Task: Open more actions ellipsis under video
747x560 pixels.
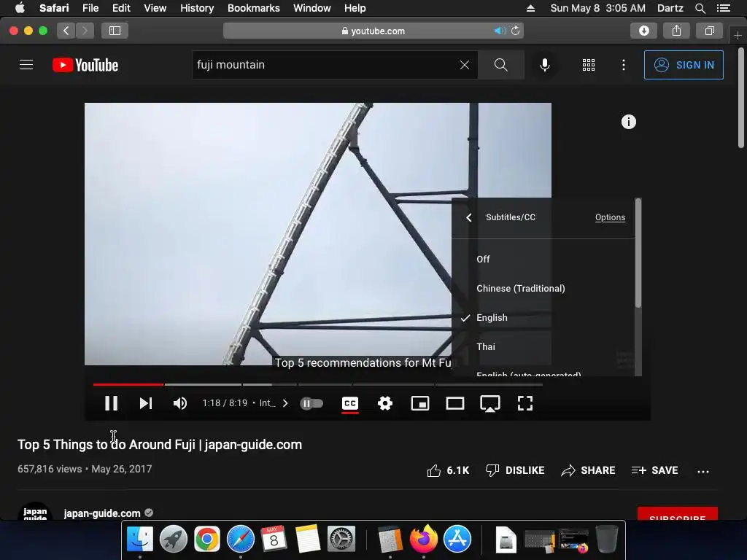Action: tap(703, 472)
